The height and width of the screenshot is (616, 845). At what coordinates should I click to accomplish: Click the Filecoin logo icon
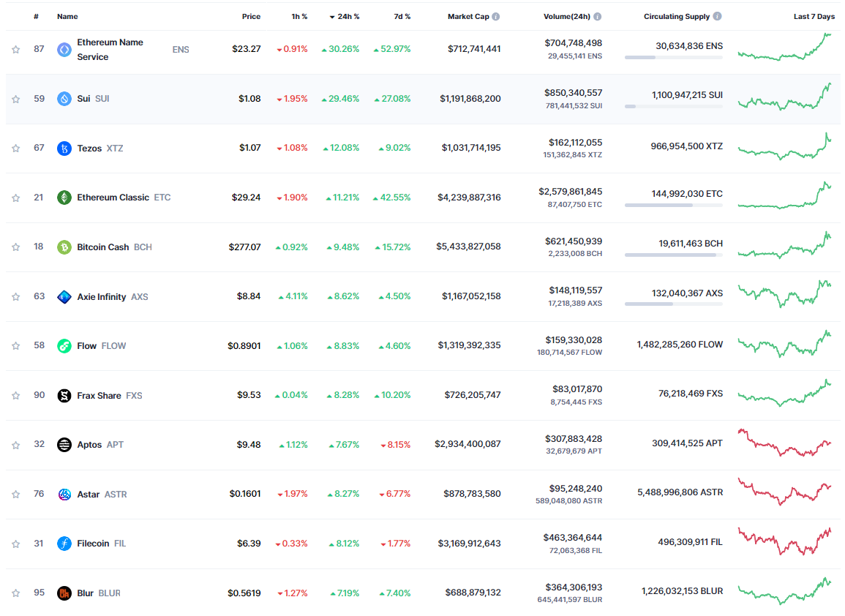click(x=64, y=544)
